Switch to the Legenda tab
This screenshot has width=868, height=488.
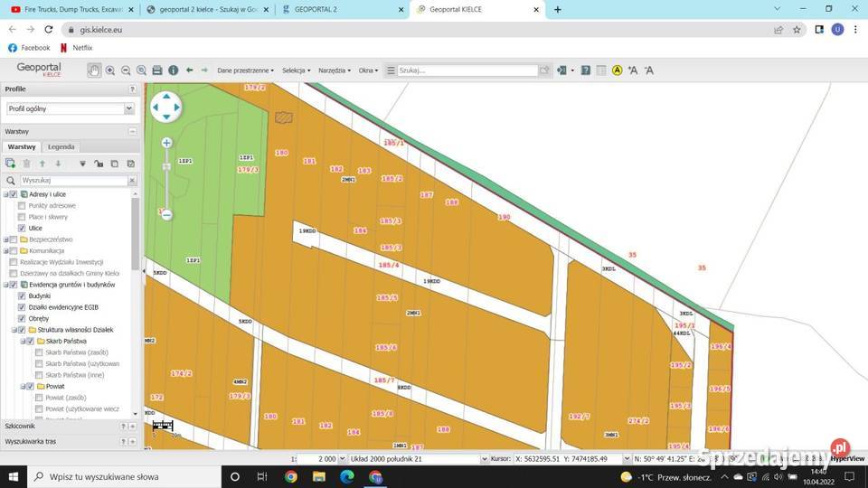61,146
